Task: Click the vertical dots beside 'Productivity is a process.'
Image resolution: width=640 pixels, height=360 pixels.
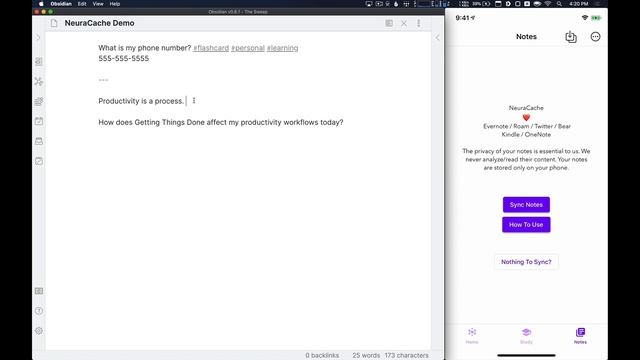Action: point(194,100)
